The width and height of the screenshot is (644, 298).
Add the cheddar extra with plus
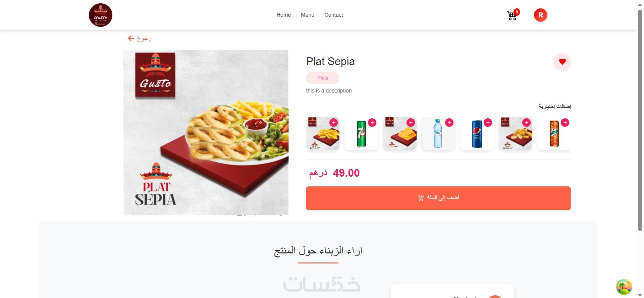[411, 123]
